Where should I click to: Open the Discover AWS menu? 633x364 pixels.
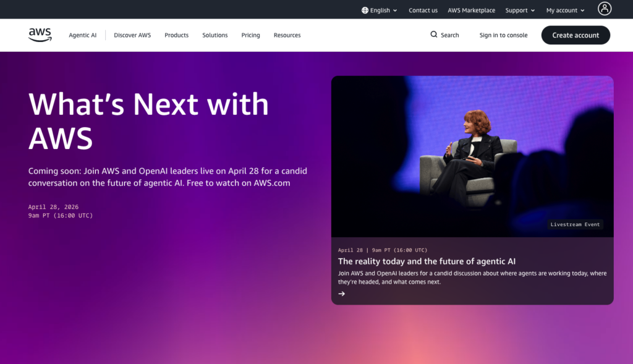(132, 35)
